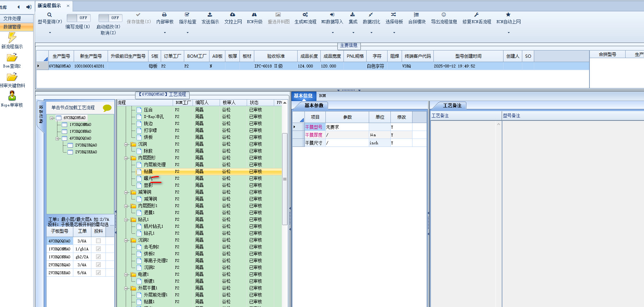Click the 指示检查 icon
The height and width of the screenshot is (307, 644).
187,15
